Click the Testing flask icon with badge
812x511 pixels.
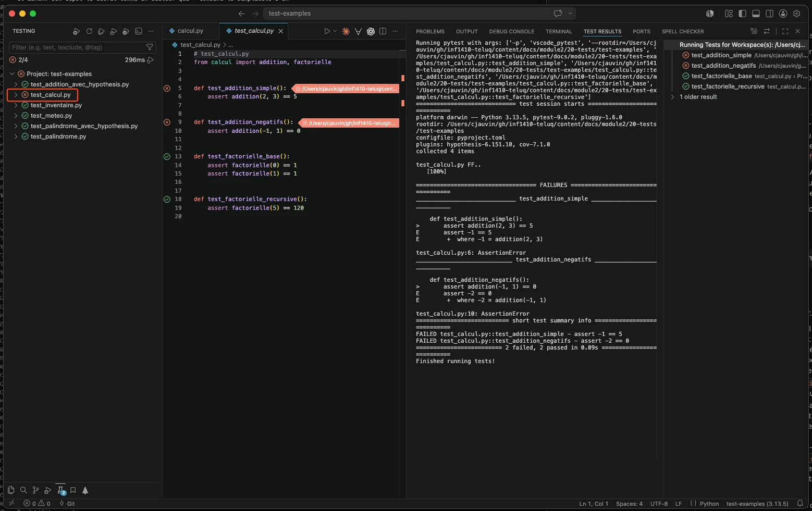61,490
